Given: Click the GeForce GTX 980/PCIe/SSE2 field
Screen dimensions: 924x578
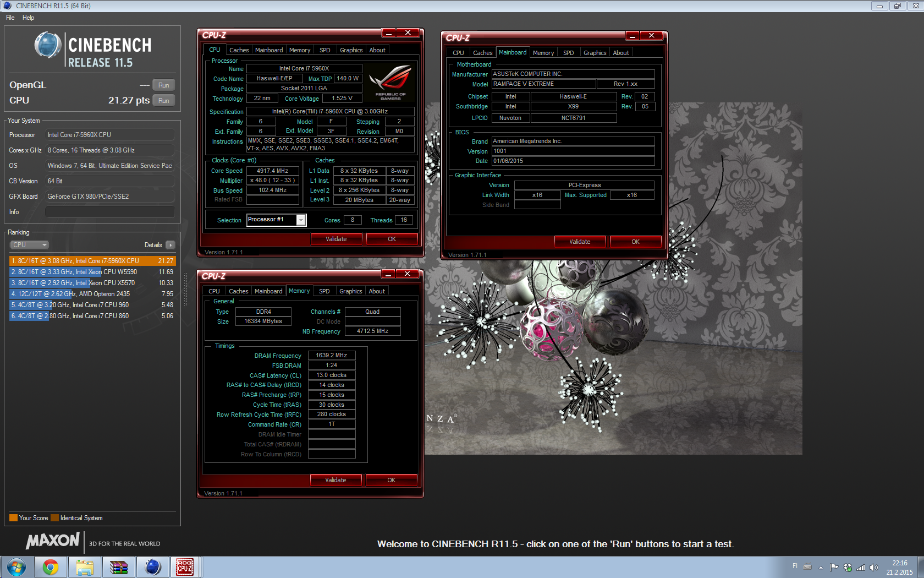Looking at the screenshot, I should 110,197.
